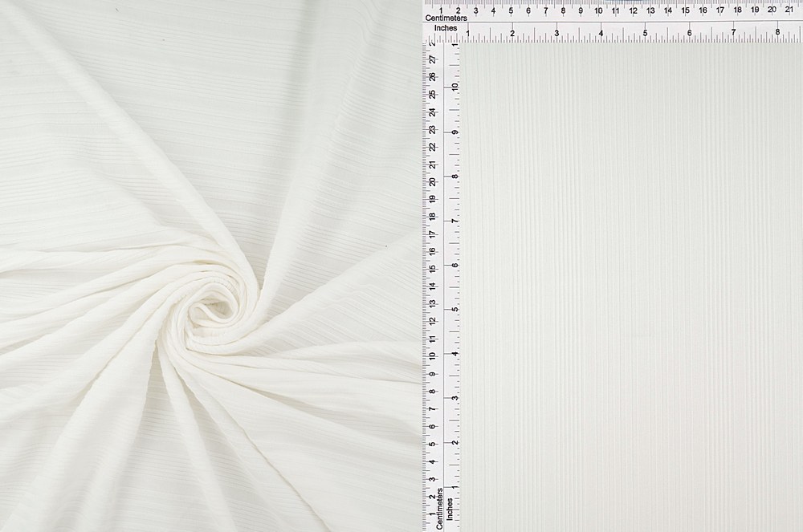Click the 10 centimeter mark on the top ruler
The image size is (803, 532).
click(598, 10)
